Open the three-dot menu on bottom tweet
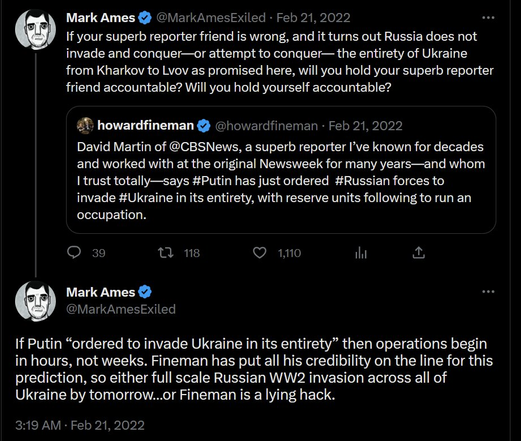521x441 pixels. coord(488,292)
